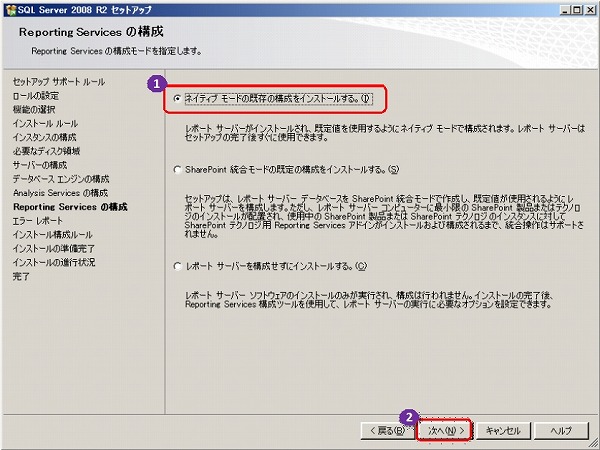600x450 pixels.
Task: Click インストールの進行状況 step in sidebar
Action: [x=54, y=262]
